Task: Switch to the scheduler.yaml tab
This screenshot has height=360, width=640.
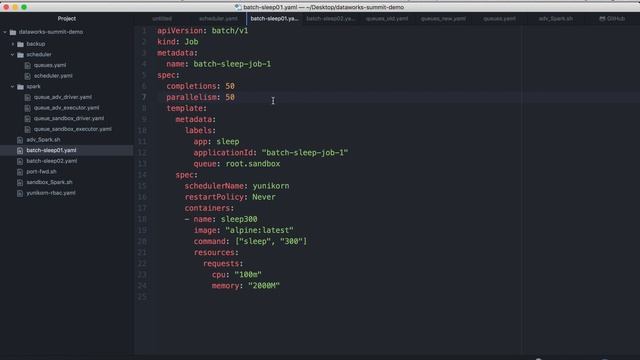Action: click(x=218, y=19)
